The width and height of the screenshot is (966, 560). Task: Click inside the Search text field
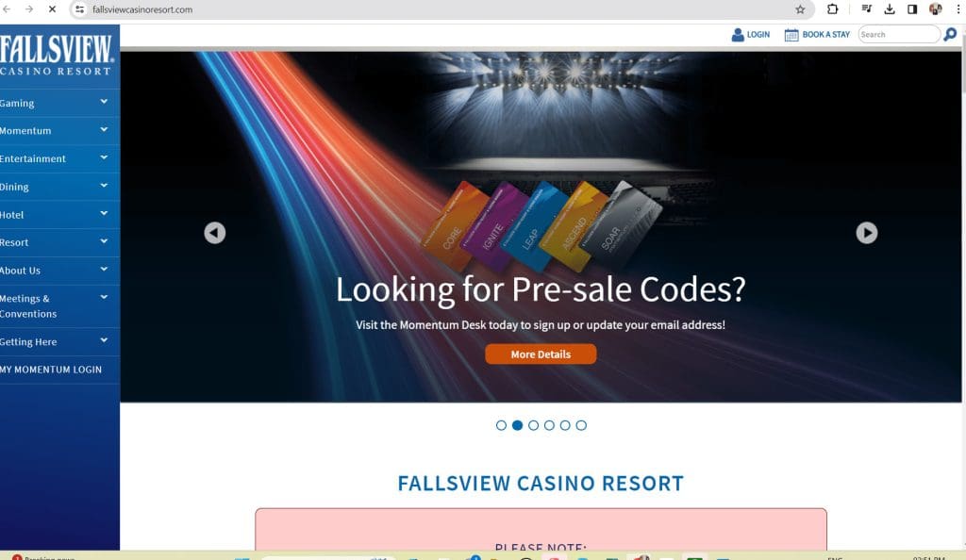(898, 35)
